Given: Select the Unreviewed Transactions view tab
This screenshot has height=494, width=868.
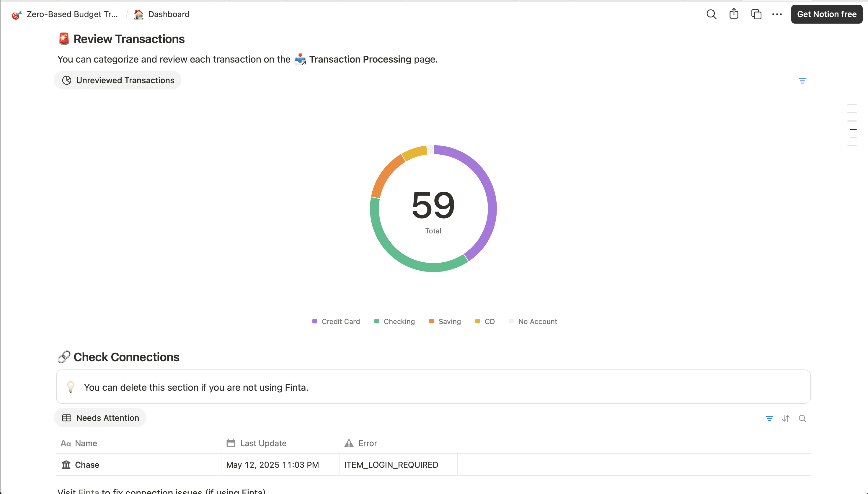Looking at the screenshot, I should pos(118,80).
